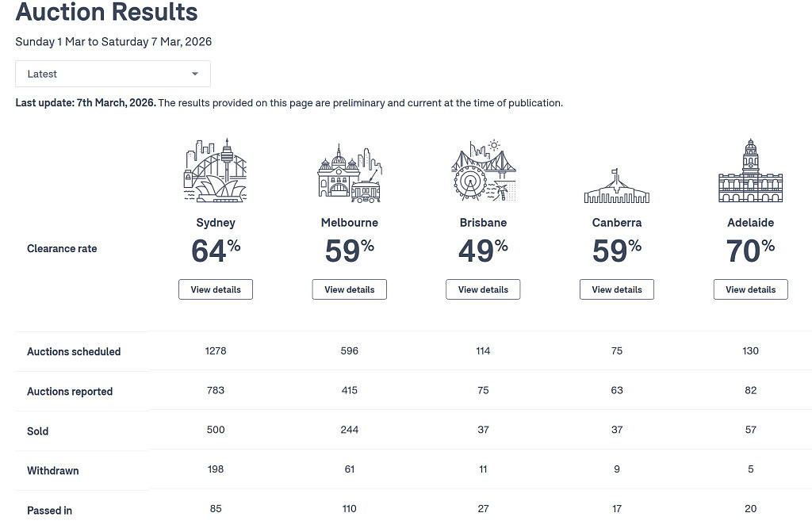Click the Melbourne city name heading
This screenshot has width=812, height=532.
pos(350,223)
